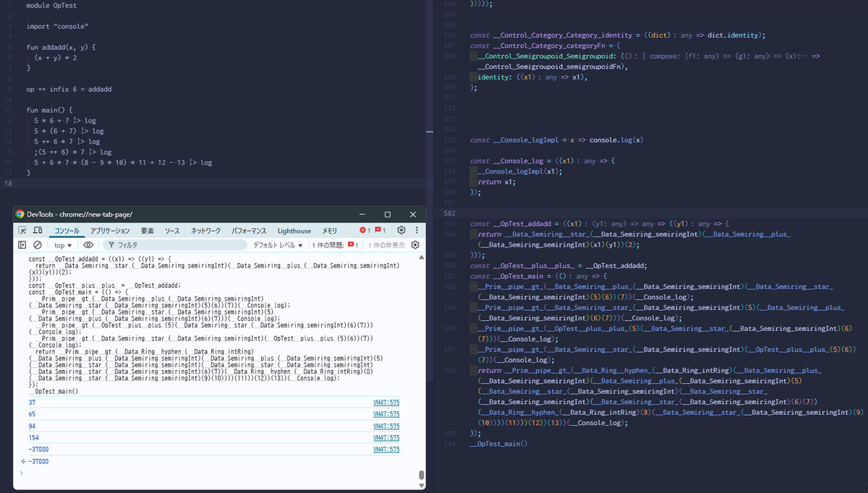Image resolution: width=868 pixels, height=493 pixels.
Task: Open the ソース tab
Action: pyautogui.click(x=172, y=231)
